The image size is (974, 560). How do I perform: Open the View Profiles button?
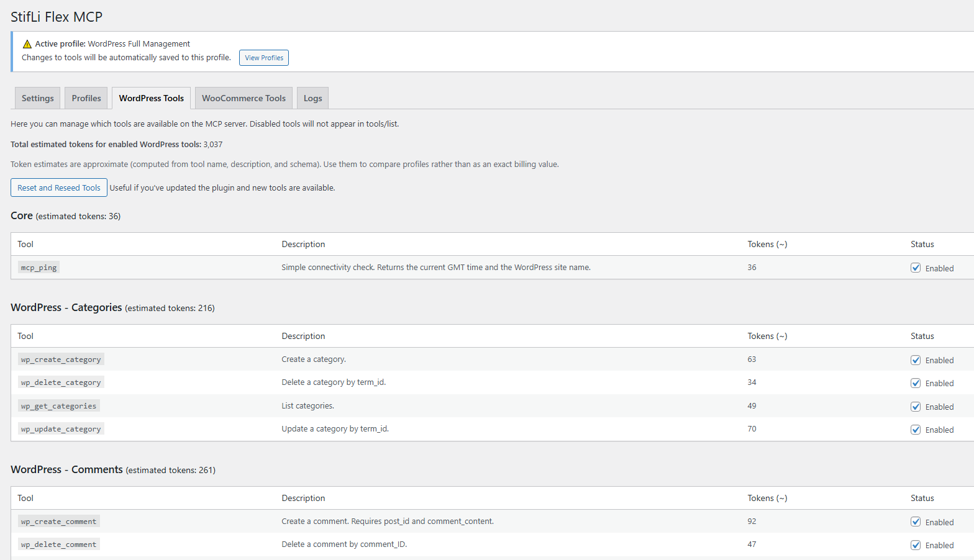tap(263, 58)
